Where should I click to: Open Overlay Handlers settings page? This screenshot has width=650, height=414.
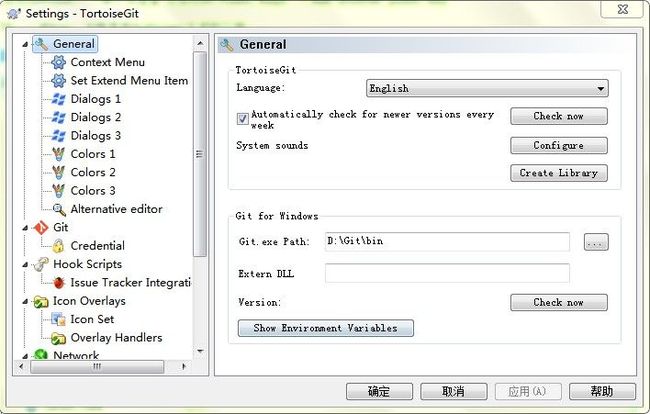click(x=116, y=338)
